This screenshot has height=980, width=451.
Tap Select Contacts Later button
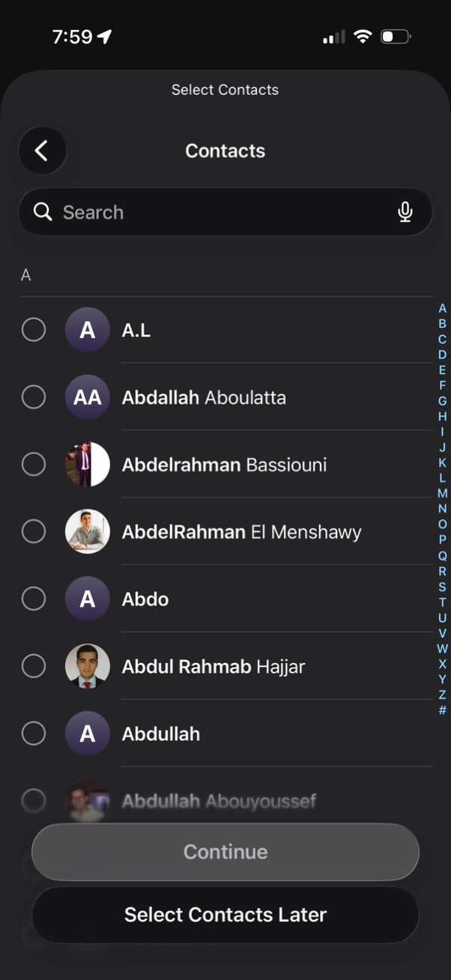(225, 915)
